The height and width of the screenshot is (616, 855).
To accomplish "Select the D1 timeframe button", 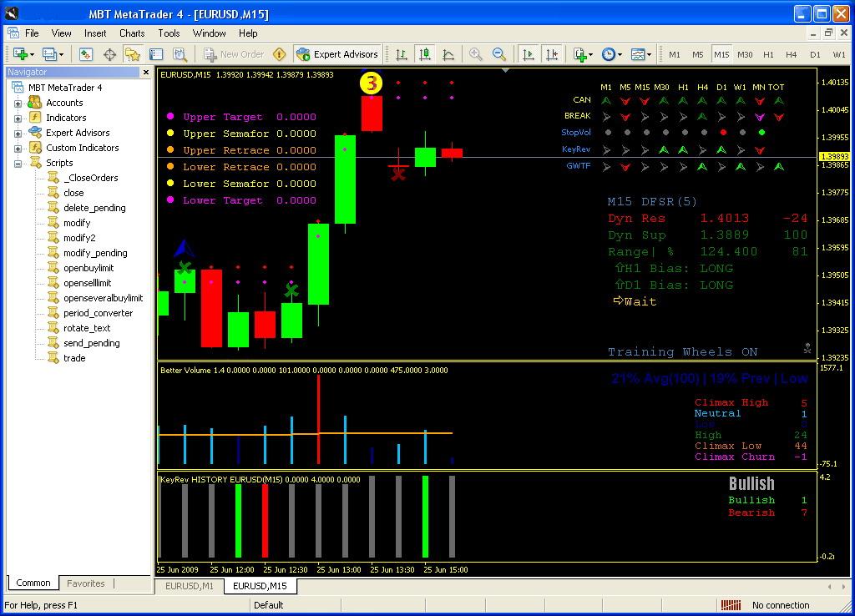I will 815,54.
